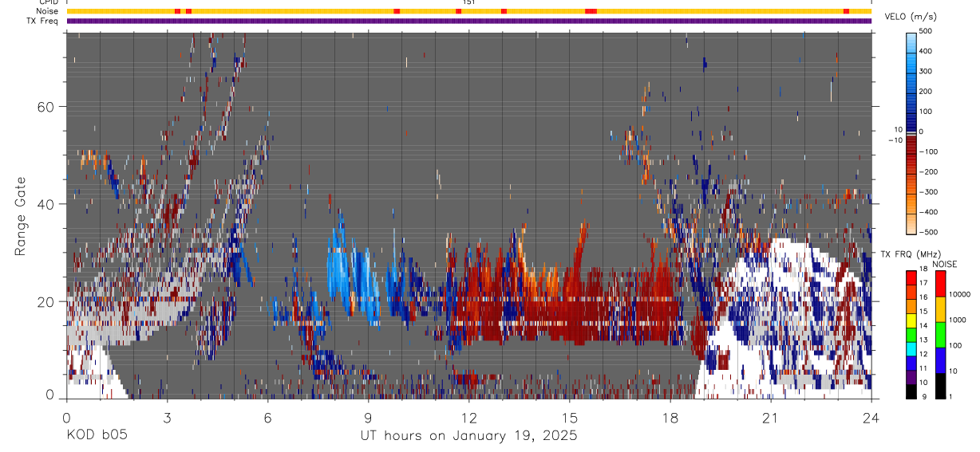Pick the red top swatch of NOISE legend
This screenshot has height=452, width=980.
pyautogui.click(x=939, y=284)
